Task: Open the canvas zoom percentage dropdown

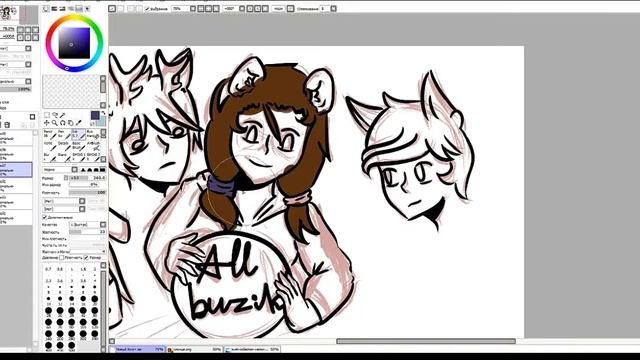Action: [193, 9]
